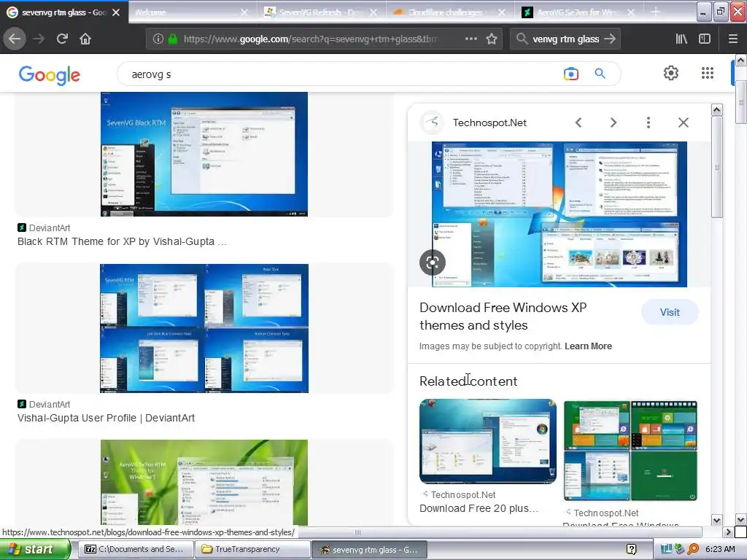
Task: Open Download Free 20 plus related link
Action: pos(479,508)
